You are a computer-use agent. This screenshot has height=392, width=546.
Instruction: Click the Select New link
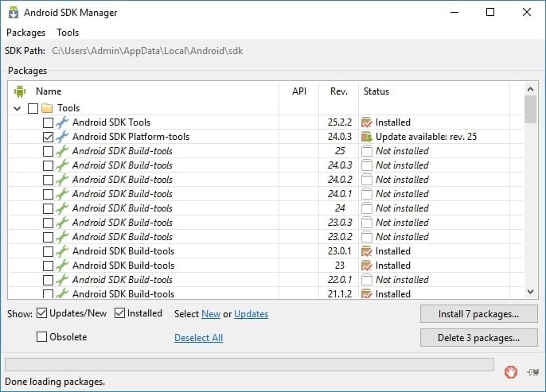click(211, 314)
